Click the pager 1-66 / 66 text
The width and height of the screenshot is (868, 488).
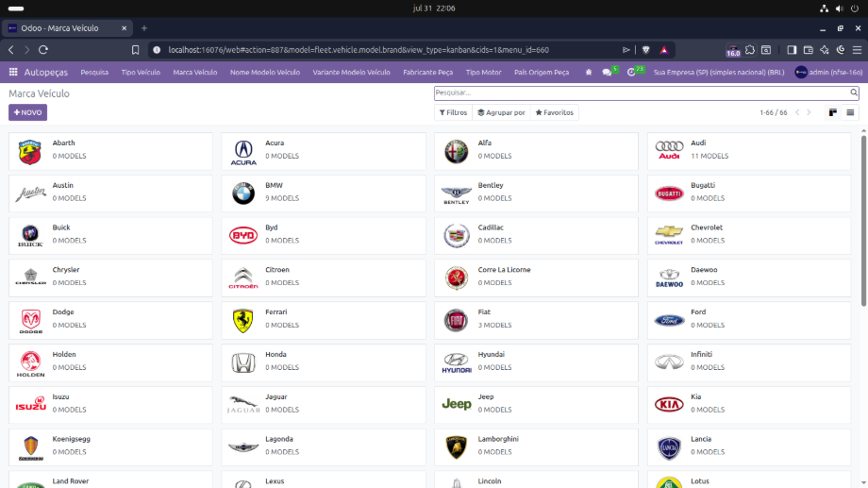(x=774, y=112)
